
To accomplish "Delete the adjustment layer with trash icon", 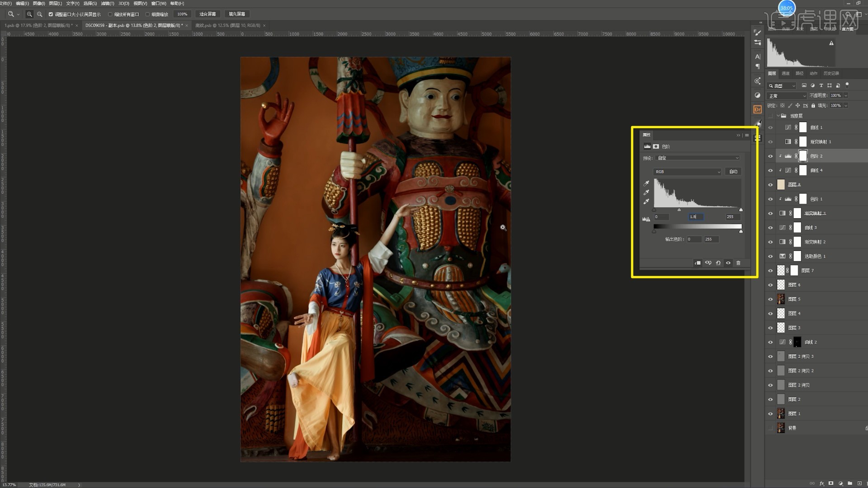I will pyautogui.click(x=738, y=263).
